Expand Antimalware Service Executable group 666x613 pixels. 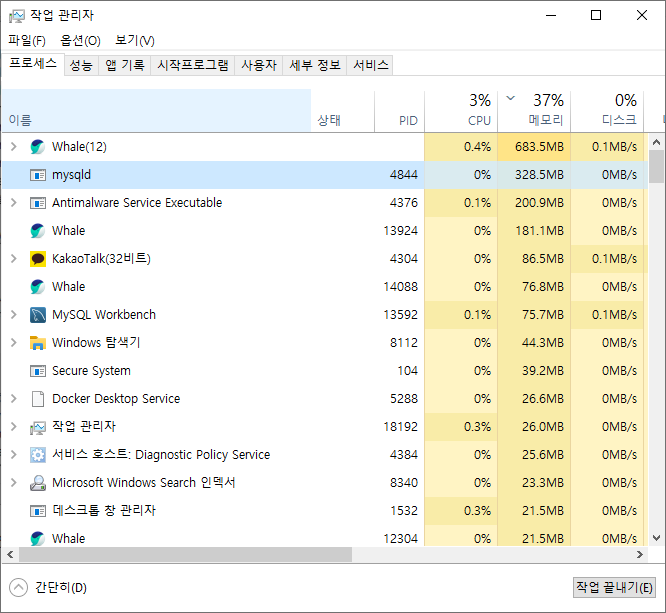tap(14, 203)
